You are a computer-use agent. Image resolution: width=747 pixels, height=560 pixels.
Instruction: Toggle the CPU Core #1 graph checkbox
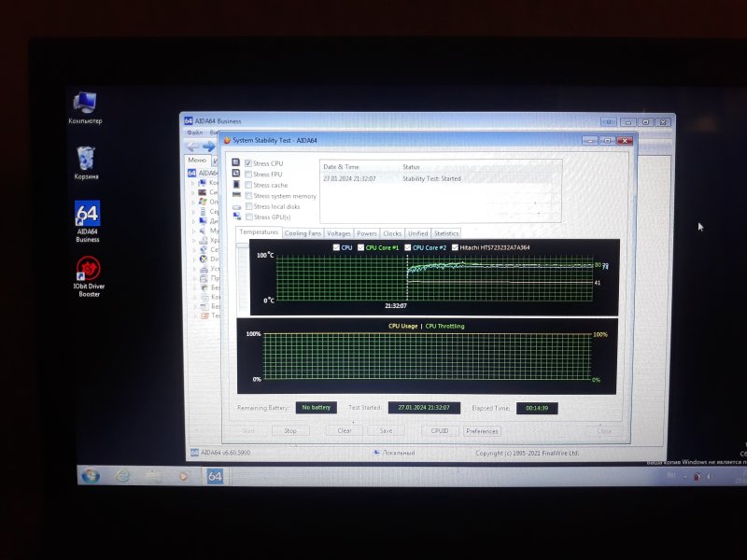click(x=360, y=247)
